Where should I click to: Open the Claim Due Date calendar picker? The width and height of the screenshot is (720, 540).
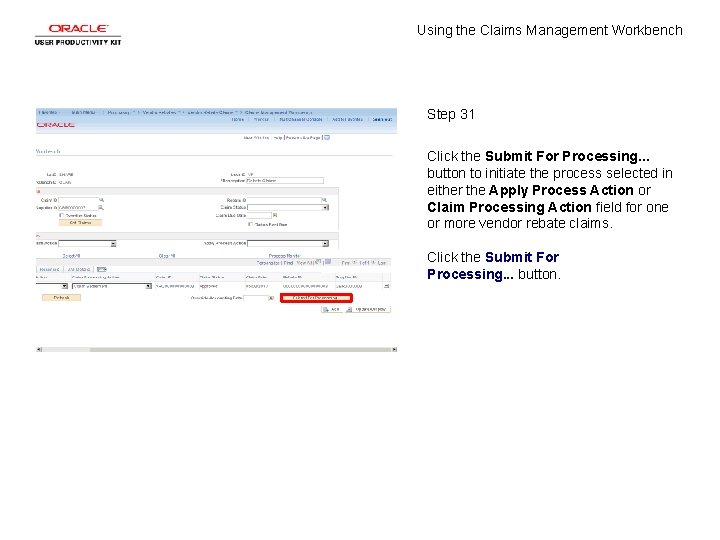(275, 215)
